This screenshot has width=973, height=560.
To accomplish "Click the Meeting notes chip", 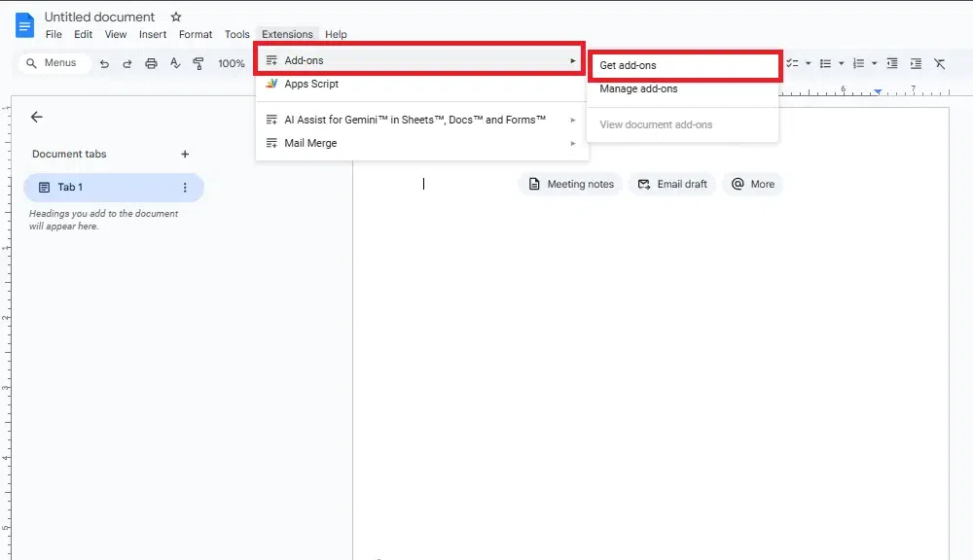I will 570,184.
